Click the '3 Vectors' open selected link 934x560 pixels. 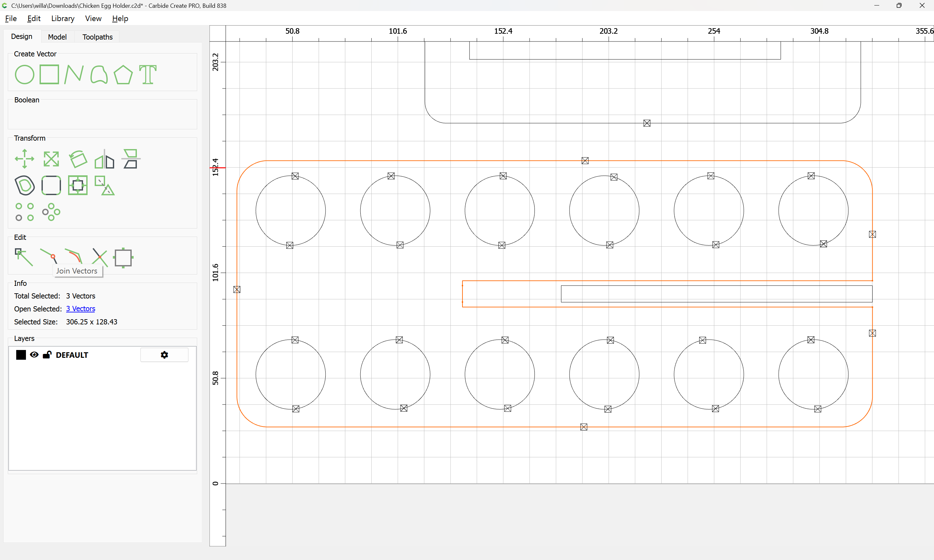pos(80,309)
